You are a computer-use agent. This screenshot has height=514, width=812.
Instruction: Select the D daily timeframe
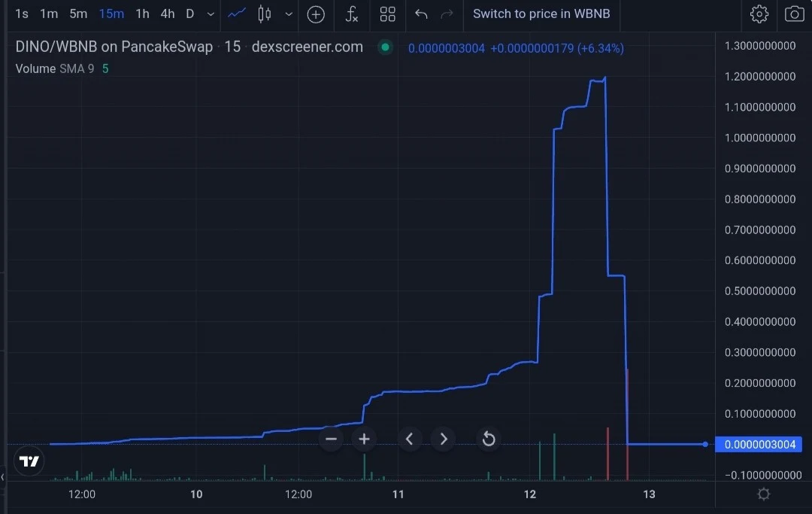[190, 14]
